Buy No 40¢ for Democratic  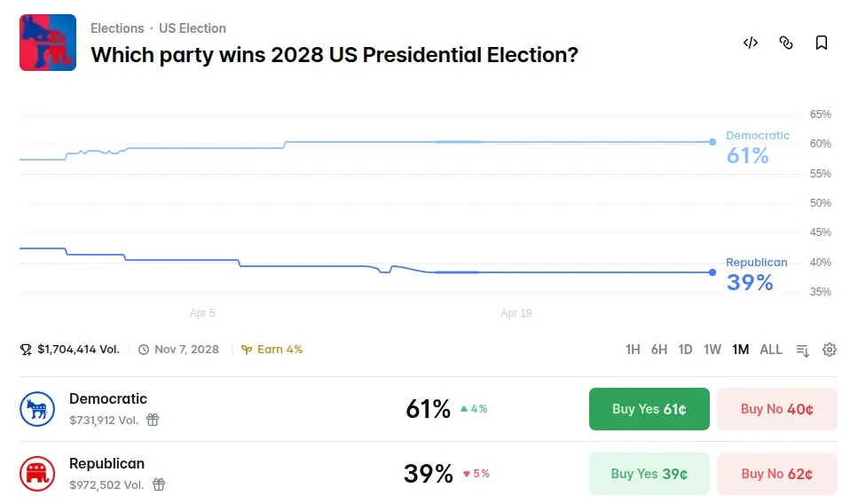776,409
